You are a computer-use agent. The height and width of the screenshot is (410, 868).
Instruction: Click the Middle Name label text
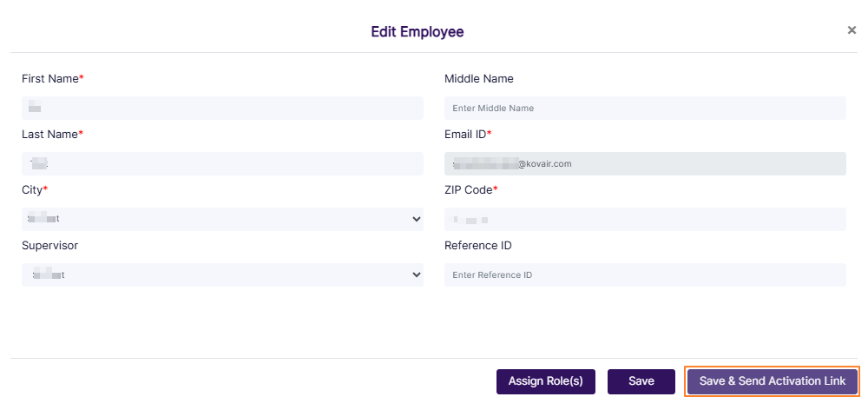(x=478, y=79)
